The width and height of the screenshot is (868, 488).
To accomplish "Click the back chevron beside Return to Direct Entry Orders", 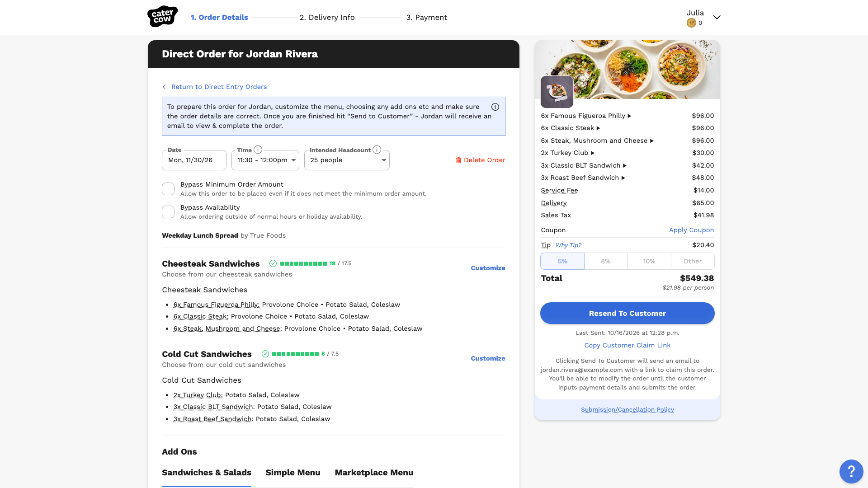I will tap(164, 87).
